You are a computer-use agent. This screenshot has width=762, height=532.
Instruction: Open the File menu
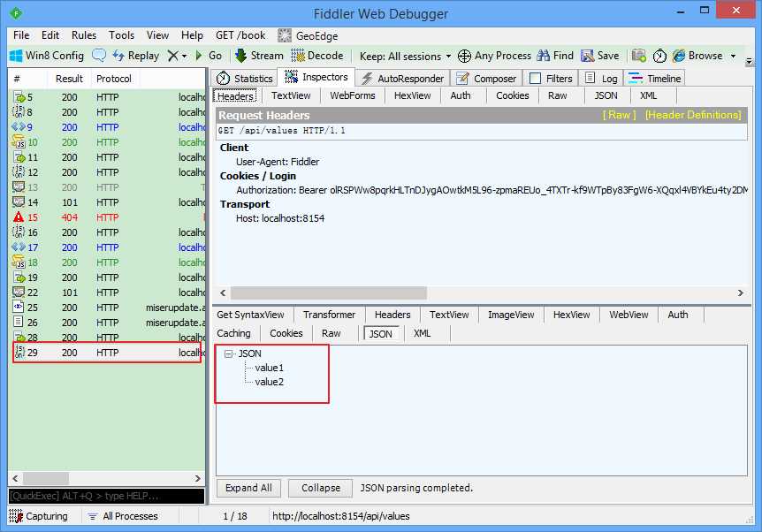(21, 35)
